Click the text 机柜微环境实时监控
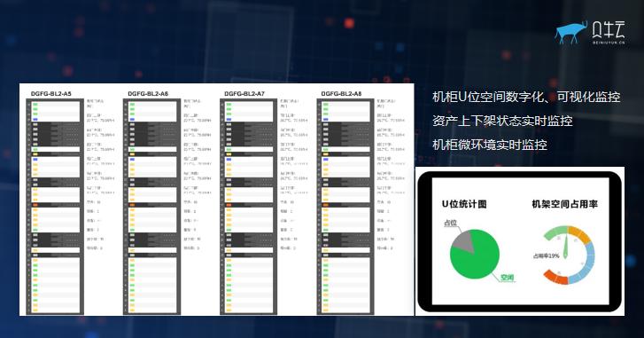 point(490,145)
